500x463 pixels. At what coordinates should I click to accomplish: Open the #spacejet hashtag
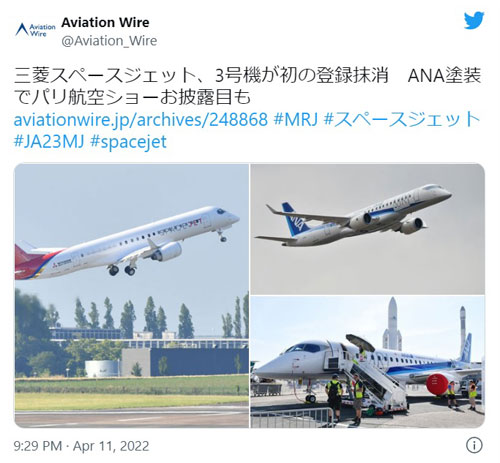coord(128,142)
